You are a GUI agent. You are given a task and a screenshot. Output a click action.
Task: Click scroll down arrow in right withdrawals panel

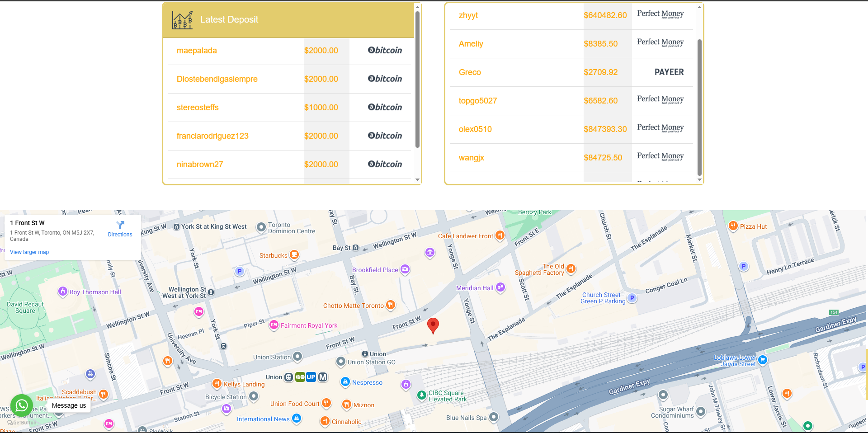pos(699,179)
